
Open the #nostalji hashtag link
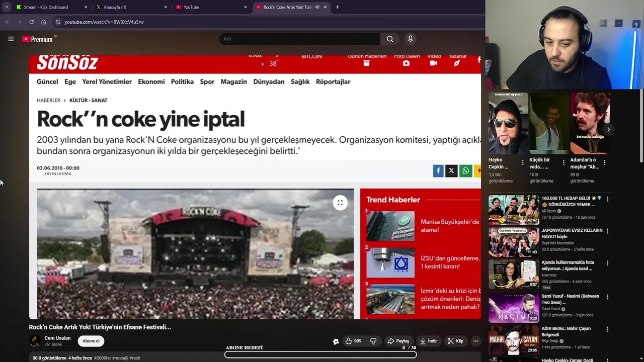[120, 358]
